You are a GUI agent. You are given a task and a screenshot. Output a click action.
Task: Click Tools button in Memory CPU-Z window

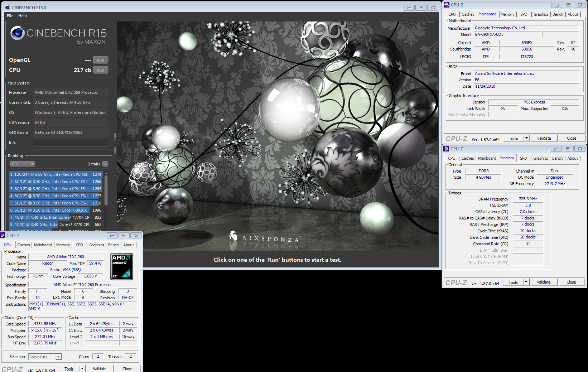(x=513, y=282)
